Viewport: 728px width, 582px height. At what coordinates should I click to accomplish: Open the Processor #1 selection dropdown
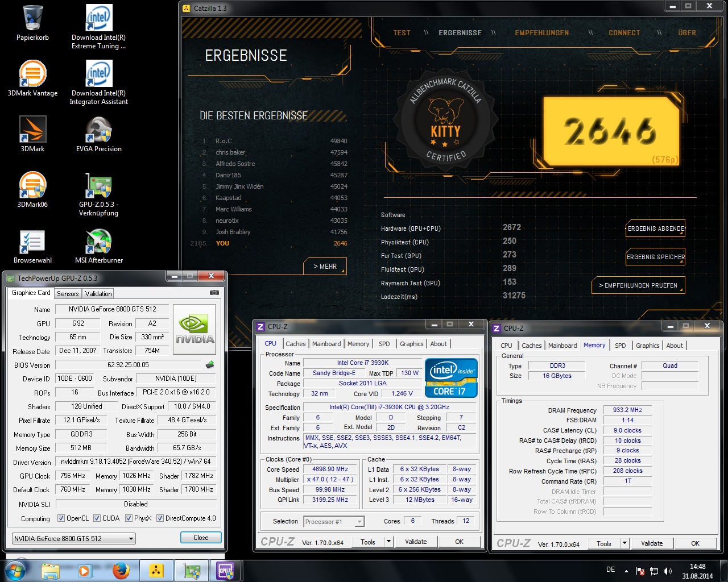[x=334, y=522]
